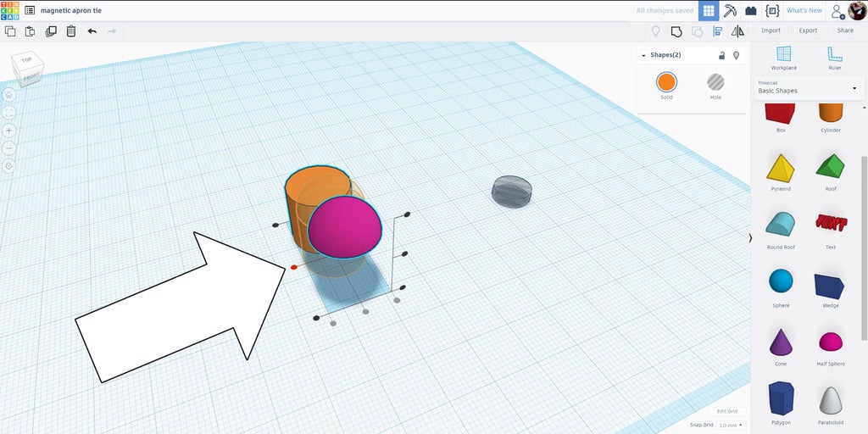Image resolution: width=868 pixels, height=434 pixels.
Task: Click the Paste tool icon
Action: pyautogui.click(x=30, y=31)
